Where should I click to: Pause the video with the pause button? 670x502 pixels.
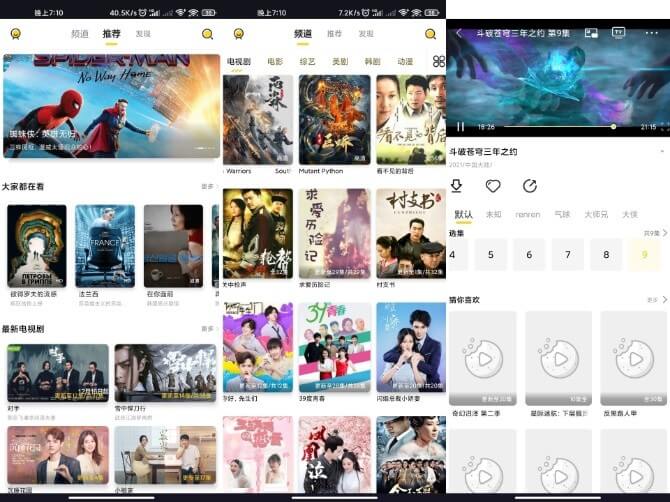[461, 127]
